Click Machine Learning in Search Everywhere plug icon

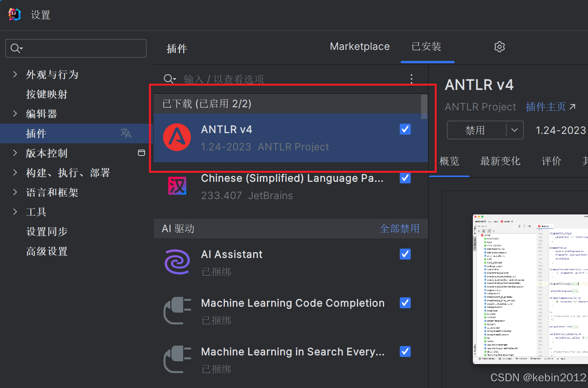pyautogui.click(x=177, y=359)
